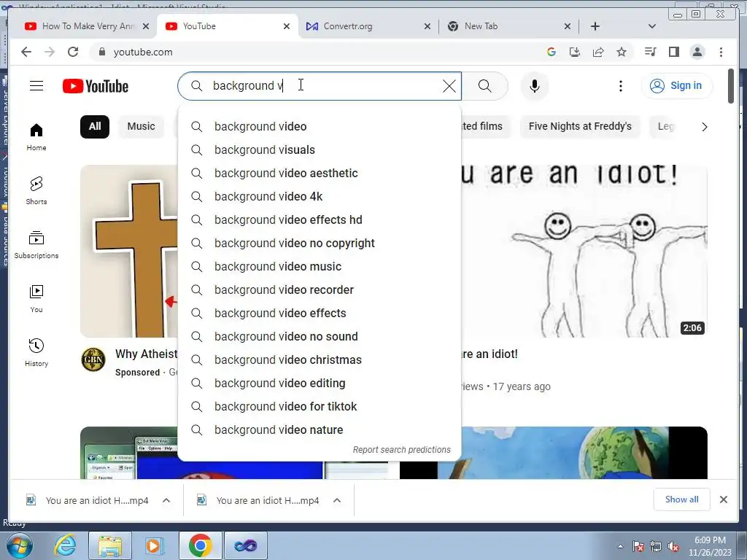Start voice search with the microphone icon

(535, 86)
